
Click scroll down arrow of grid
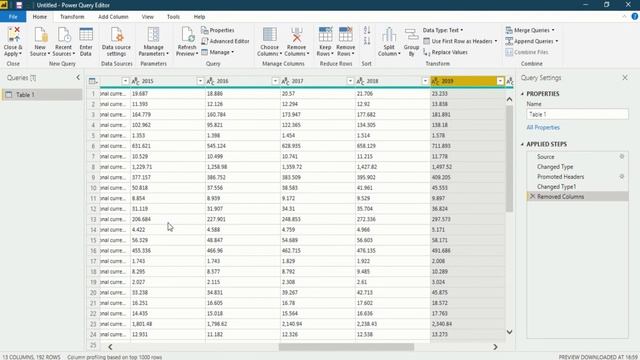coord(509,332)
